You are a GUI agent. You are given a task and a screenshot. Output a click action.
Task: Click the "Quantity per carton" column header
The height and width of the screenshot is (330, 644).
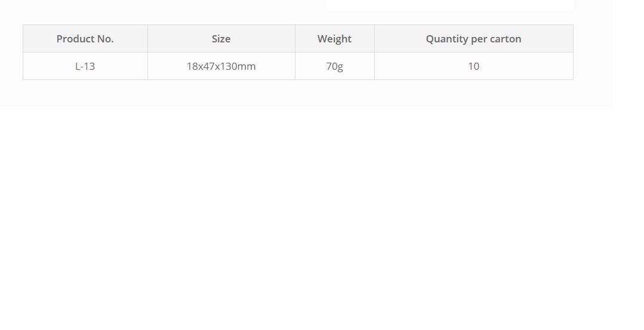click(473, 39)
